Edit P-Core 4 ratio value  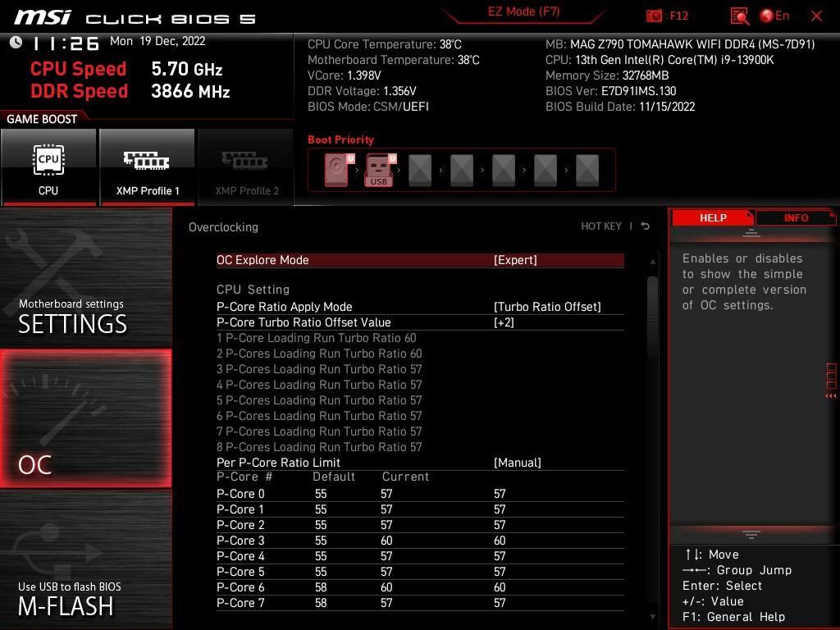tap(500, 556)
